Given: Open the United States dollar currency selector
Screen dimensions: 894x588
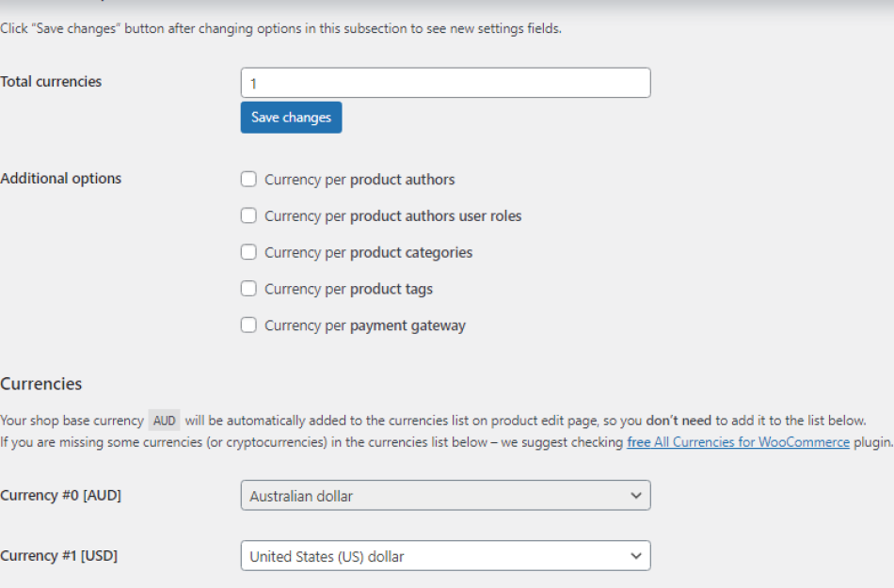Looking at the screenshot, I should point(445,555).
